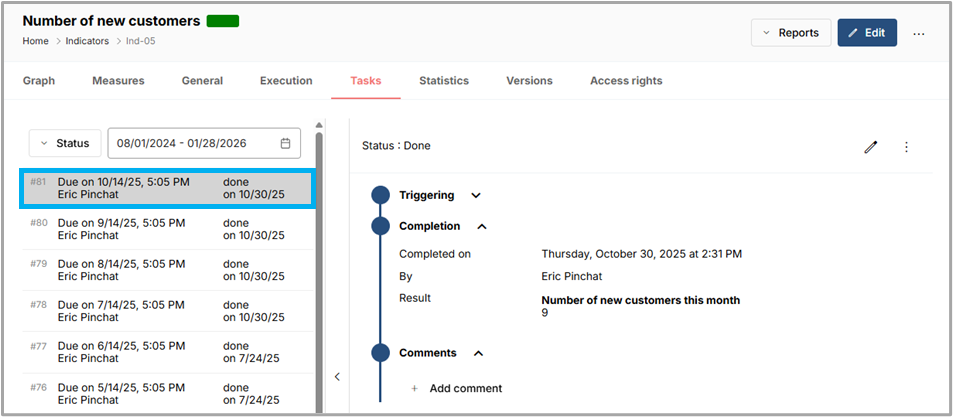Image resolution: width=953 pixels, height=417 pixels.
Task: Open the Reports dropdown
Action: [x=791, y=33]
